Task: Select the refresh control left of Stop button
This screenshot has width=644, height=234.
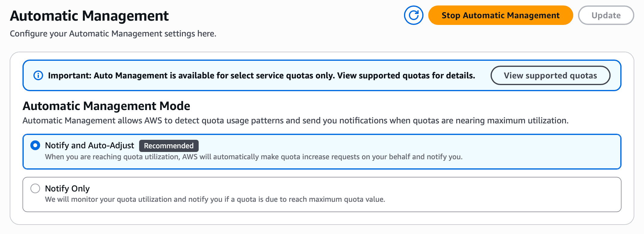Action: click(x=414, y=15)
